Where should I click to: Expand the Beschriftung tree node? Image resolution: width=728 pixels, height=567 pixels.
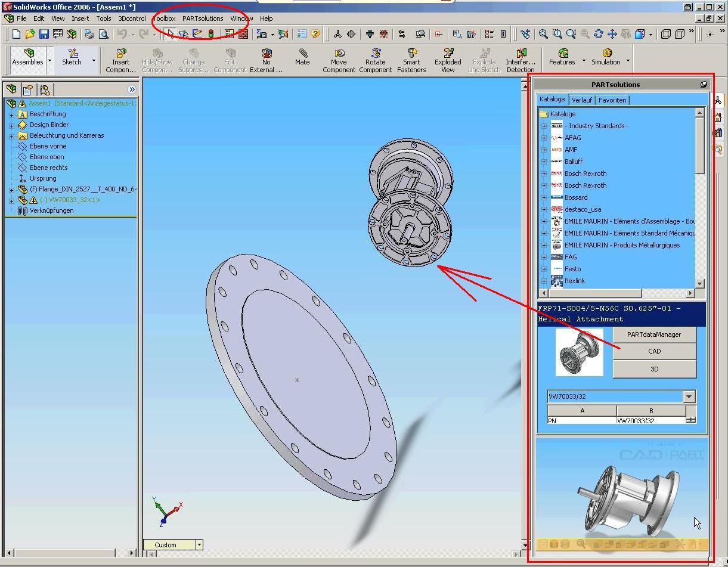[x=11, y=114]
